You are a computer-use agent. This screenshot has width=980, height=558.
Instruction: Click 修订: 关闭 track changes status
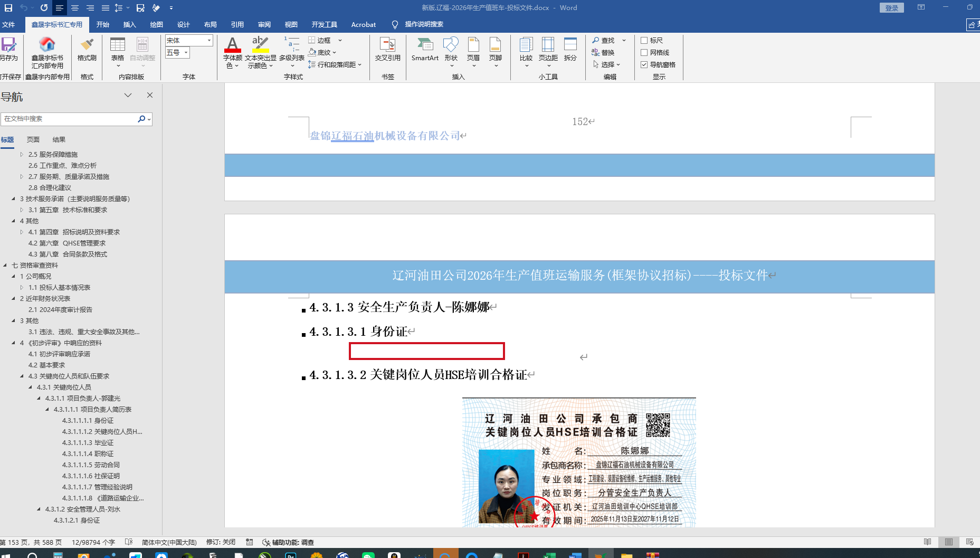click(x=221, y=542)
